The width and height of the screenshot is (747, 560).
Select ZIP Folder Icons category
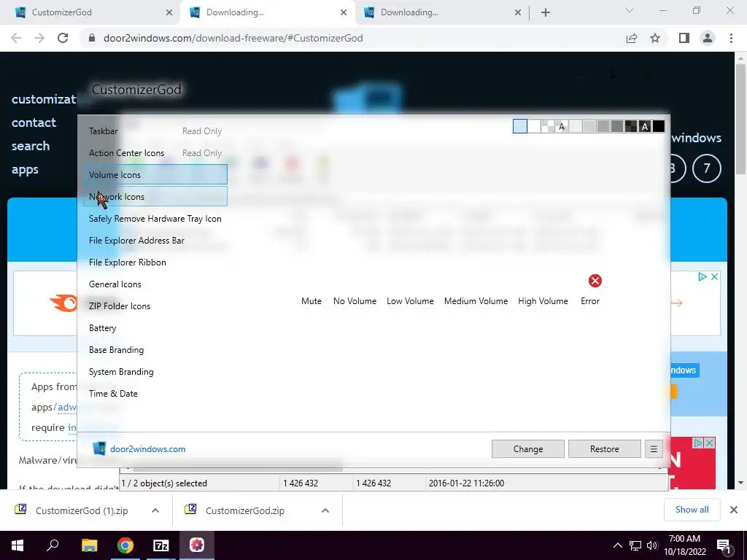tap(155, 306)
